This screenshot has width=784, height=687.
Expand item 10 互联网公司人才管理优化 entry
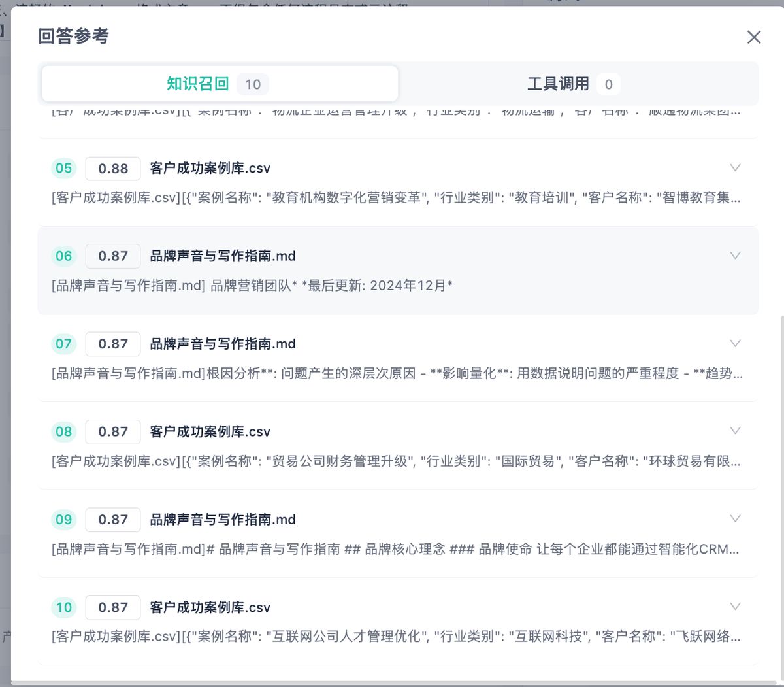click(x=735, y=607)
